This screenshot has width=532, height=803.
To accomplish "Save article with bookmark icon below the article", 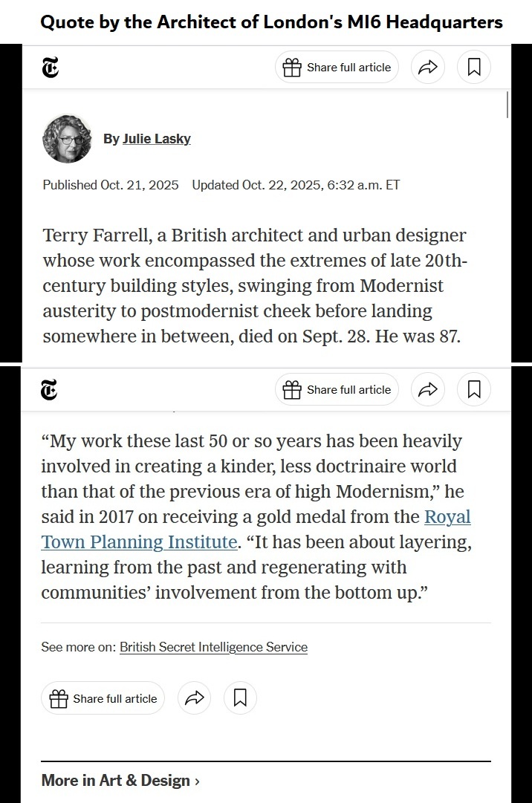I will [x=240, y=698].
